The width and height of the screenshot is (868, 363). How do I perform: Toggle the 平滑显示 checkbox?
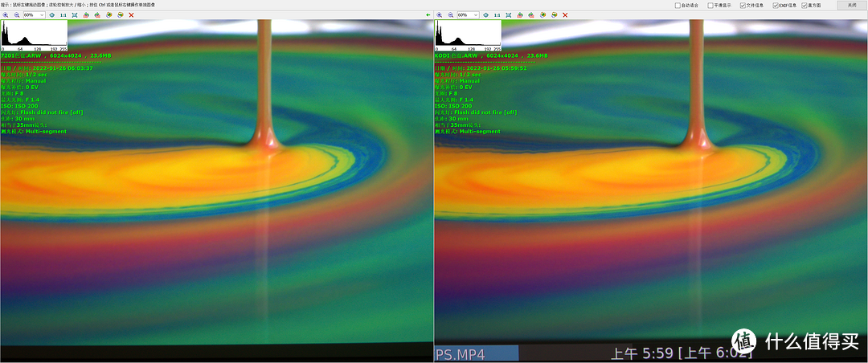[710, 5]
